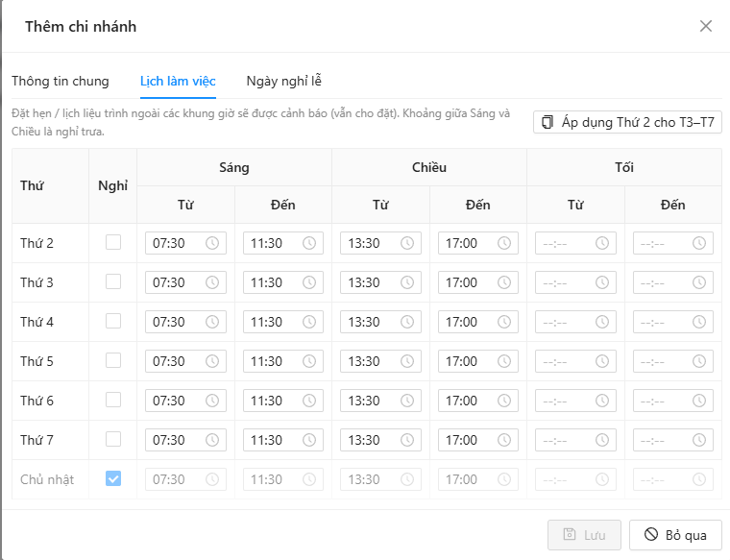
Task: Edit Thứ 6 Chiều Đến time 17:00
Action: pos(478,401)
